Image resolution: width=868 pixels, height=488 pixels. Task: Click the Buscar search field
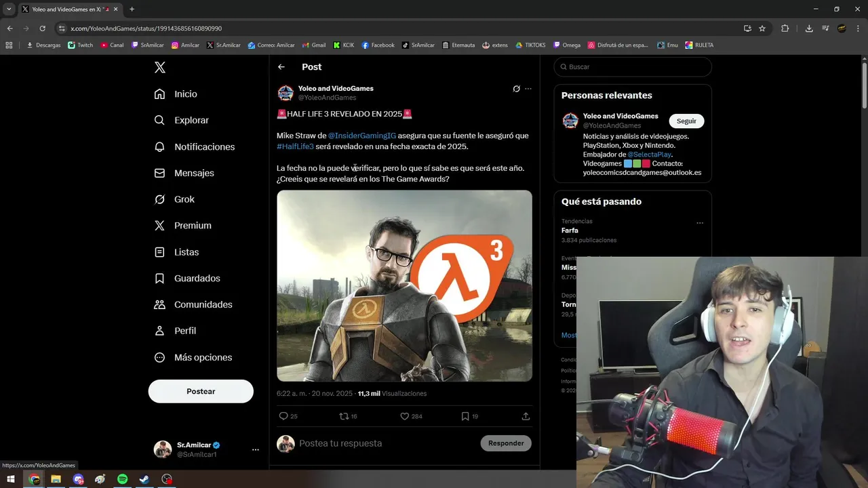pos(633,67)
